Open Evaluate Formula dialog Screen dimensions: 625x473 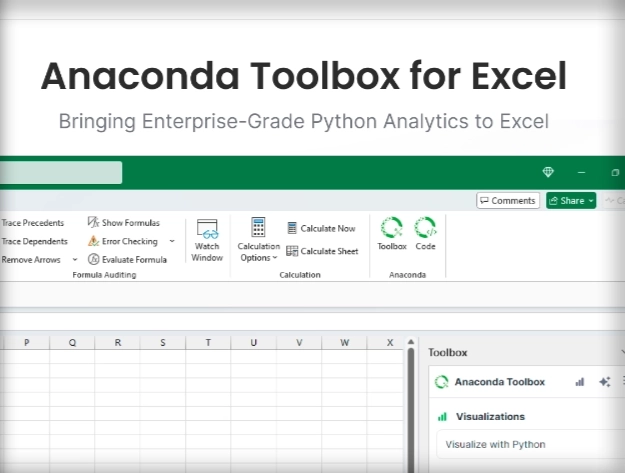point(127,259)
